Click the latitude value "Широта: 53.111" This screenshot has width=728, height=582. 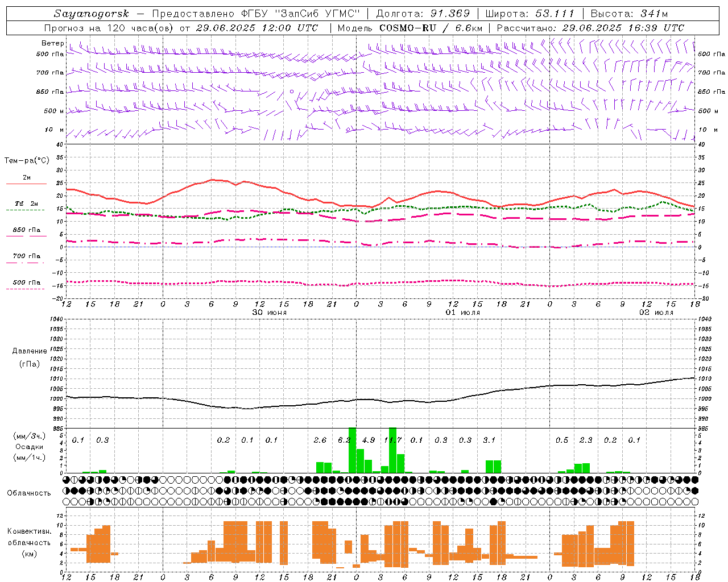pyautogui.click(x=530, y=14)
